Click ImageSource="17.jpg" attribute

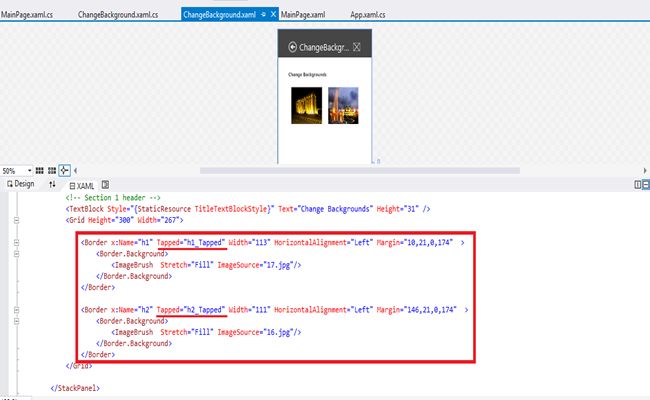pos(255,265)
